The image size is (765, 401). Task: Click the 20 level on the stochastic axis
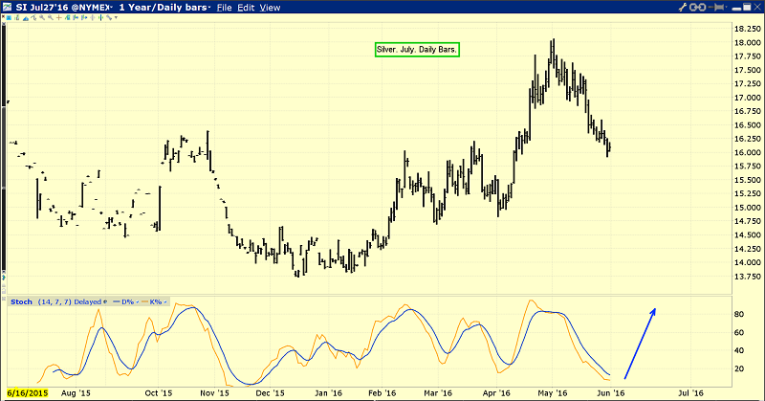click(x=739, y=369)
